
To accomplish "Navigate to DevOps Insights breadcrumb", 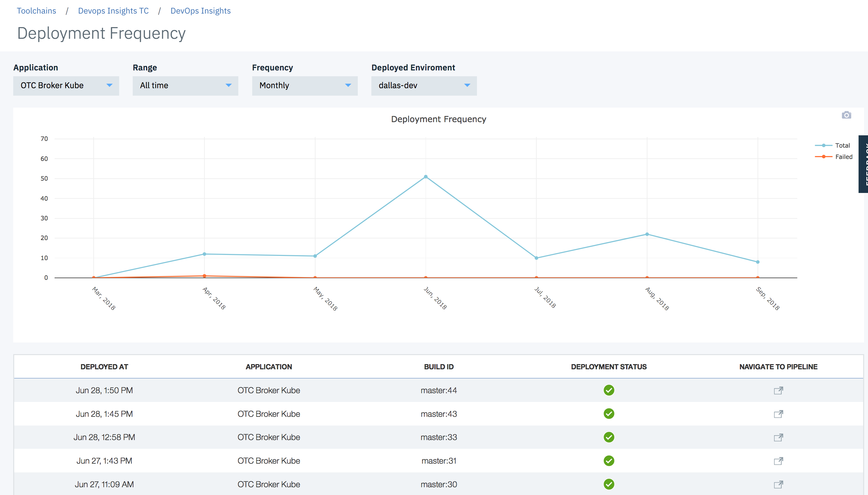I will click(201, 11).
